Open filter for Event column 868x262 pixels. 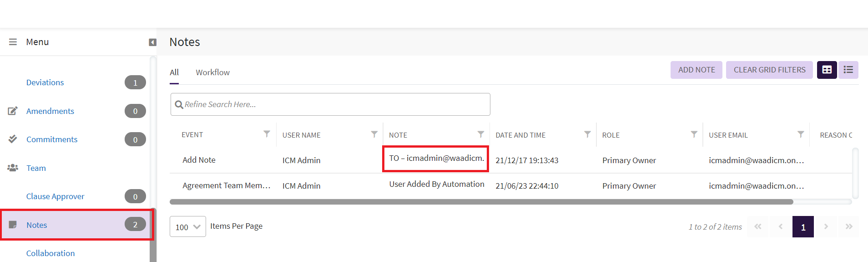click(x=267, y=134)
